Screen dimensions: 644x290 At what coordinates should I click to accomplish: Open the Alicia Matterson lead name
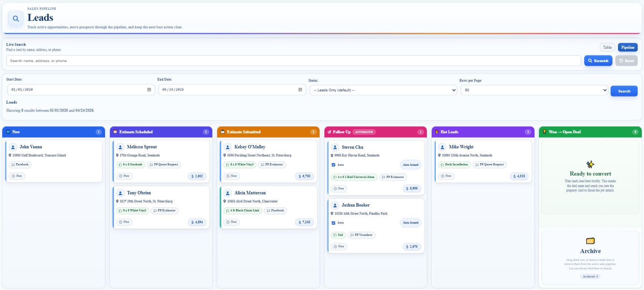250,193
